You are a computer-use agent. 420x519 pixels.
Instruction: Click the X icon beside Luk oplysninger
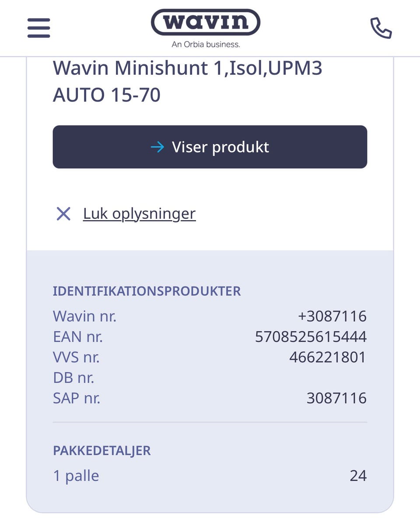[63, 214]
